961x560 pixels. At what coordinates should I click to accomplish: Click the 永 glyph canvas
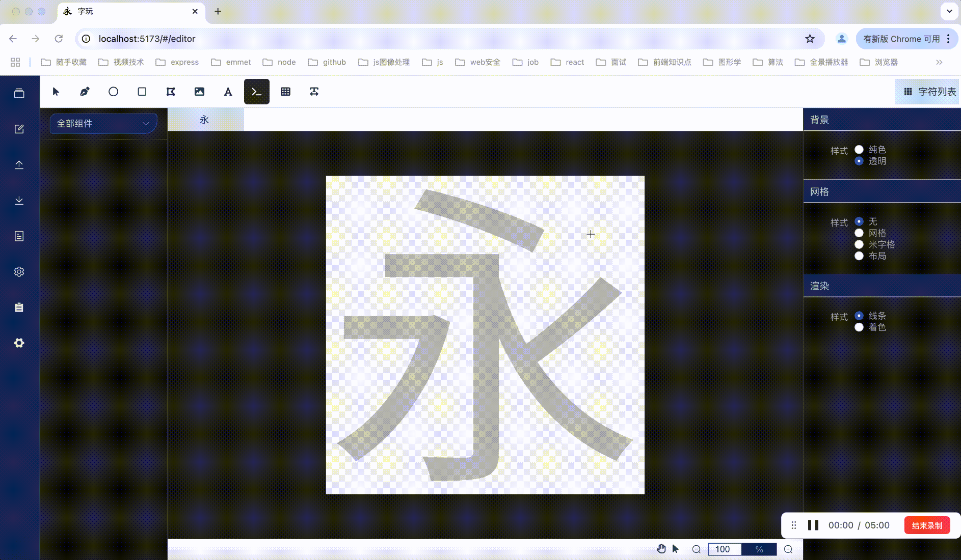(x=485, y=335)
